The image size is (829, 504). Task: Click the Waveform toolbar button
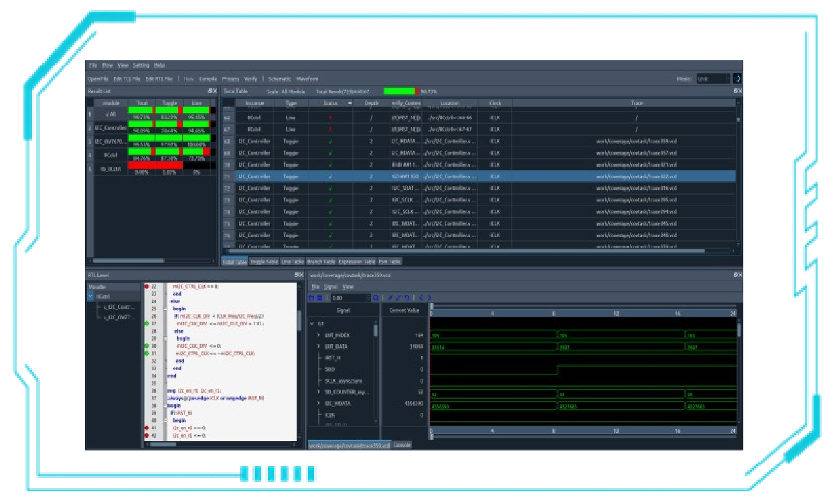(307, 79)
